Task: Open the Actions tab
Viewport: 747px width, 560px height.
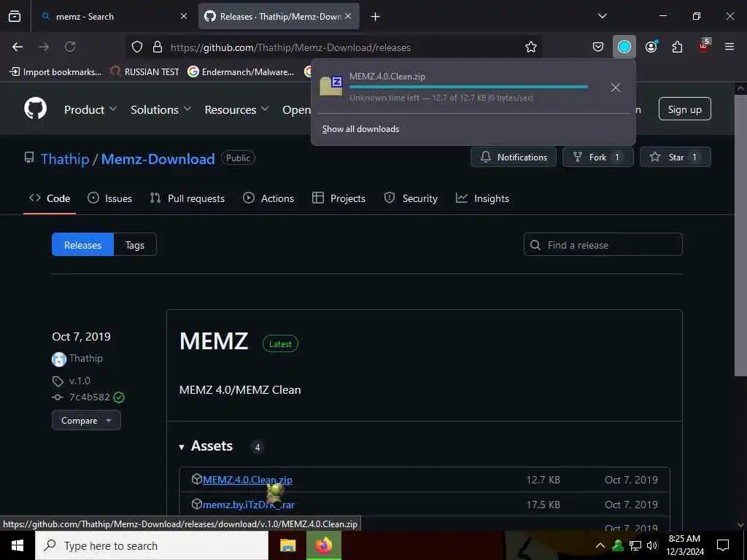Action: coord(268,198)
